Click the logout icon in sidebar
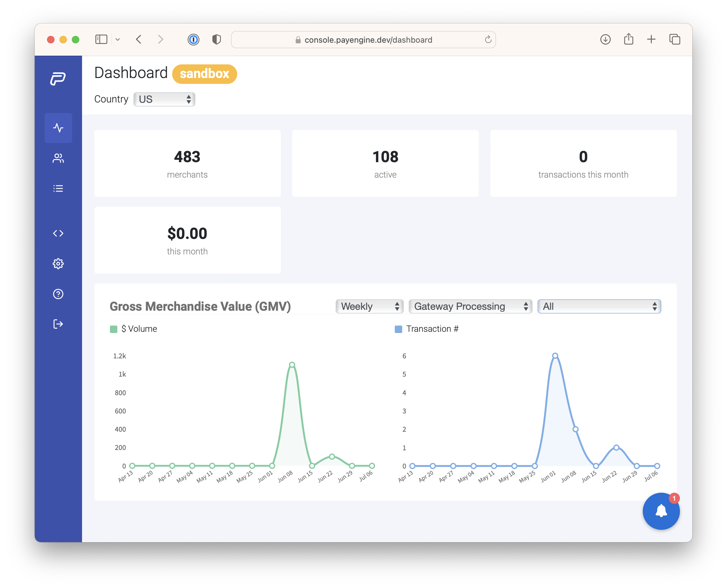Screen dimensions: 727x588 (58, 324)
